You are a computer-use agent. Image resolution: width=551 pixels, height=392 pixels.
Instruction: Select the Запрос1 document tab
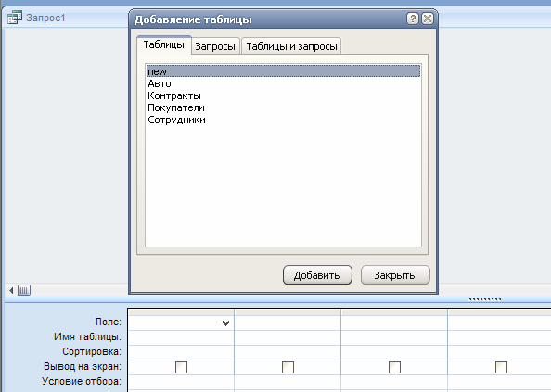point(45,18)
